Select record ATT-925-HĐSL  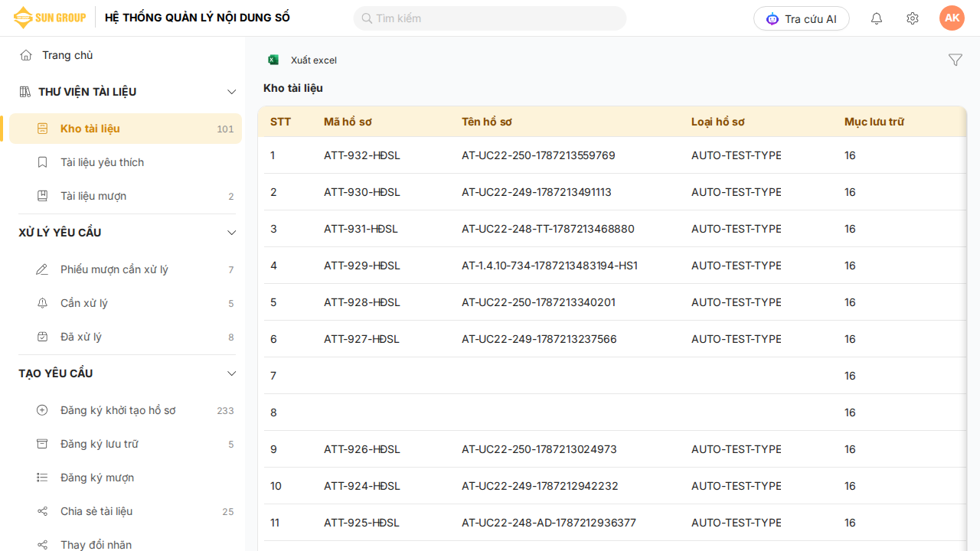point(362,523)
